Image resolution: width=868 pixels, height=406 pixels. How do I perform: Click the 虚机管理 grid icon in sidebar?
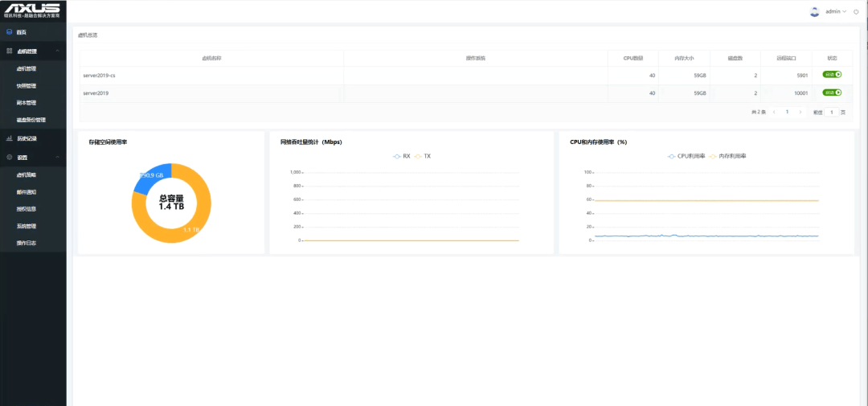[9, 51]
